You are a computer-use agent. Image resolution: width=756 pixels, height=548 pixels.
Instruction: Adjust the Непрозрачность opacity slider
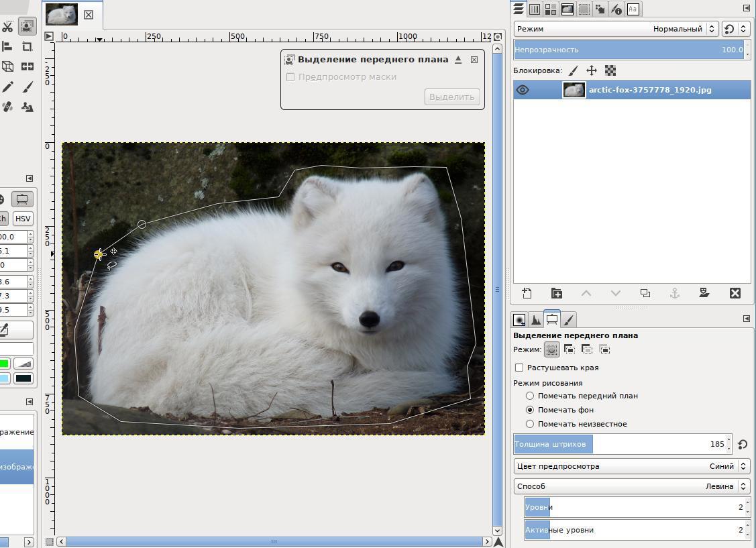tap(629, 50)
